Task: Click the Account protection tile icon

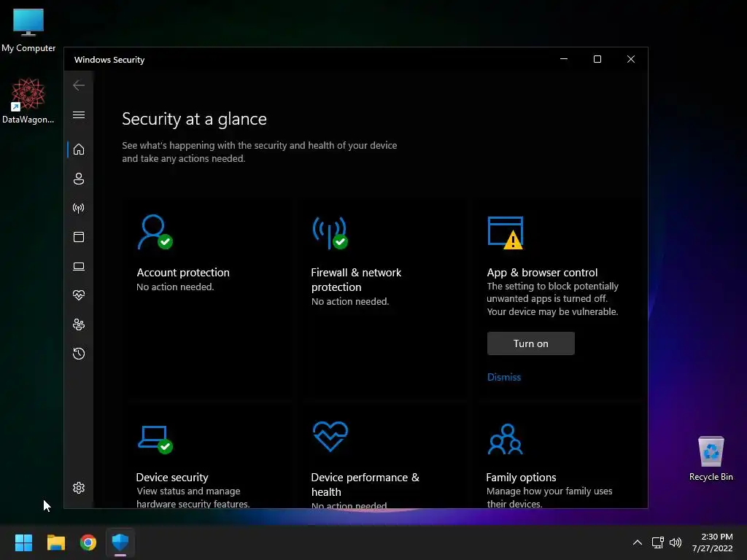Action: tap(155, 232)
